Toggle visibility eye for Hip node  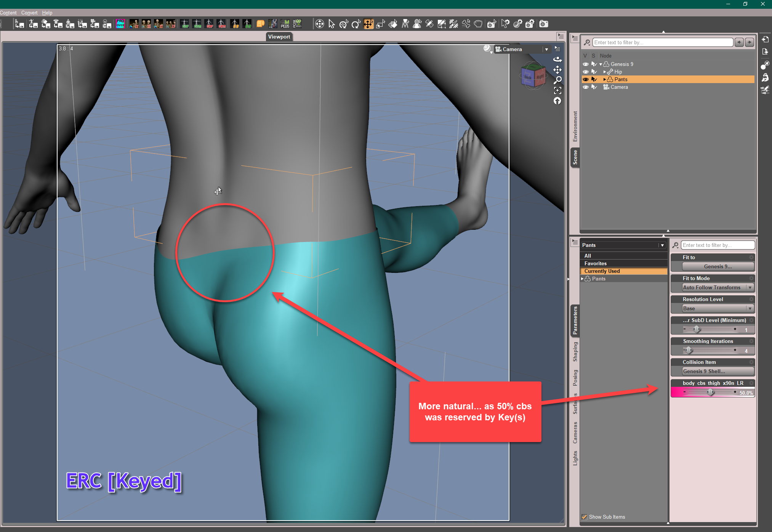(x=586, y=72)
